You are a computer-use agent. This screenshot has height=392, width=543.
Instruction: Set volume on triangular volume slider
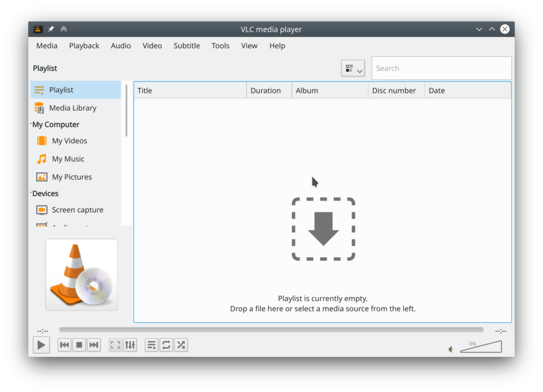point(481,346)
